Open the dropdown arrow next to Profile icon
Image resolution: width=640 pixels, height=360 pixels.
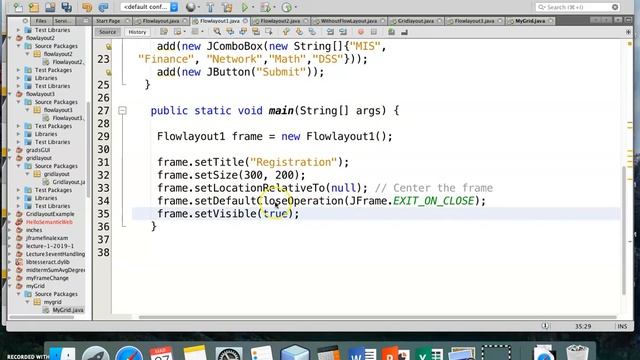tap(296, 7)
